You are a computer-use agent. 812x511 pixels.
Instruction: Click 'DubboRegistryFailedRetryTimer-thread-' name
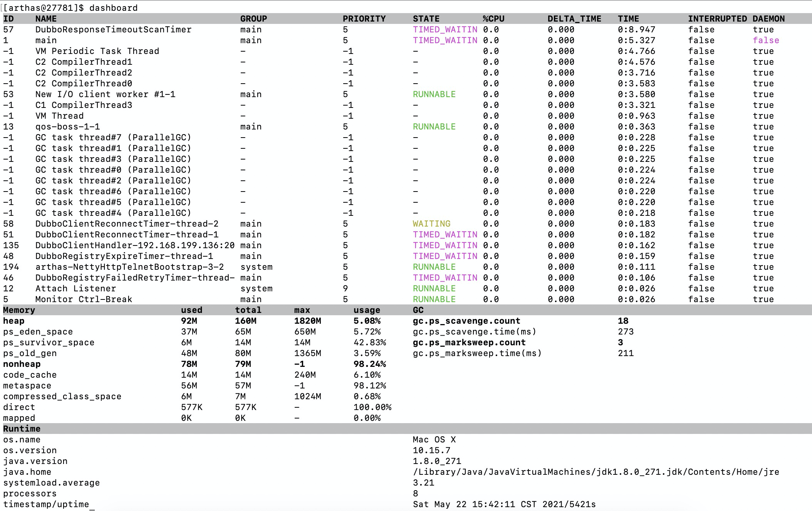pyautogui.click(x=135, y=277)
